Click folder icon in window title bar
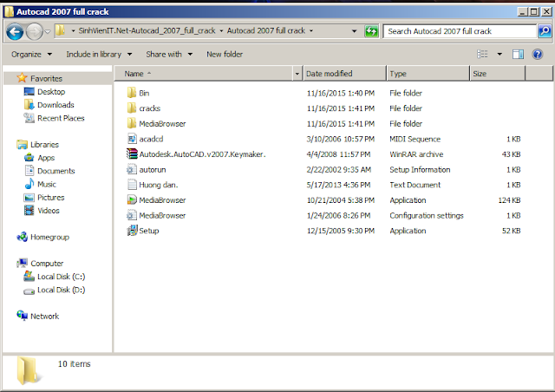Image resolution: width=555 pixels, height=392 pixels. (x=9, y=11)
